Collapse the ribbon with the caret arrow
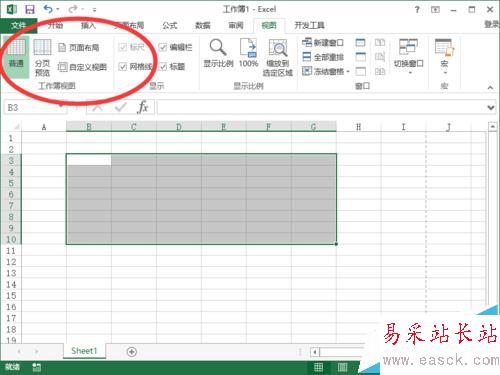The width and height of the screenshot is (500, 375). (490, 88)
